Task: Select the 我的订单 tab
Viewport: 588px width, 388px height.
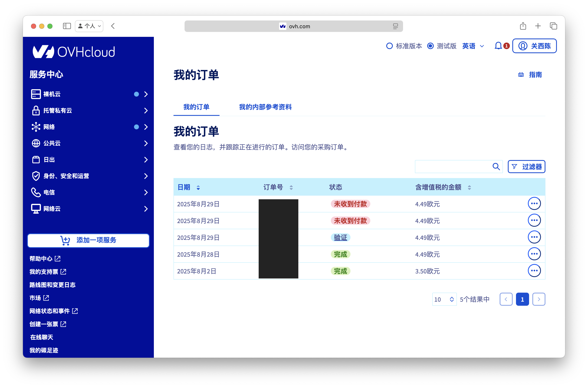Action: (x=196, y=107)
